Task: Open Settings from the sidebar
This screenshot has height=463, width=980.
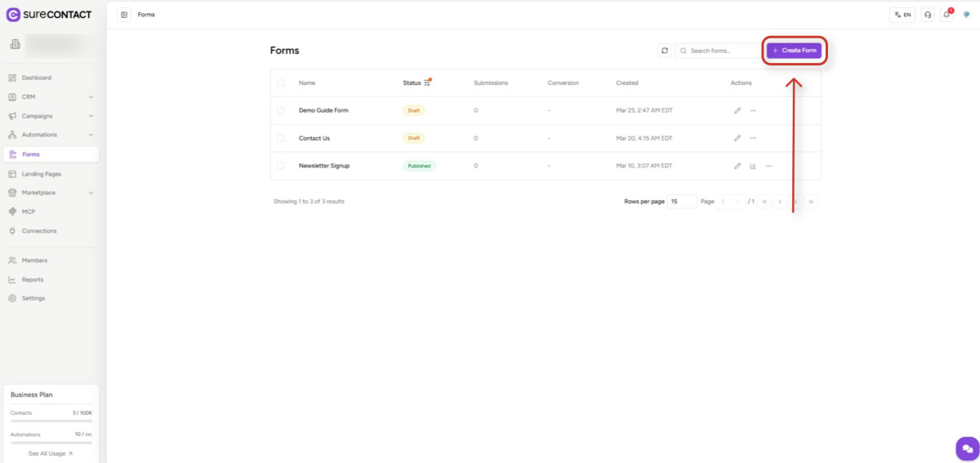Action: 51,298
